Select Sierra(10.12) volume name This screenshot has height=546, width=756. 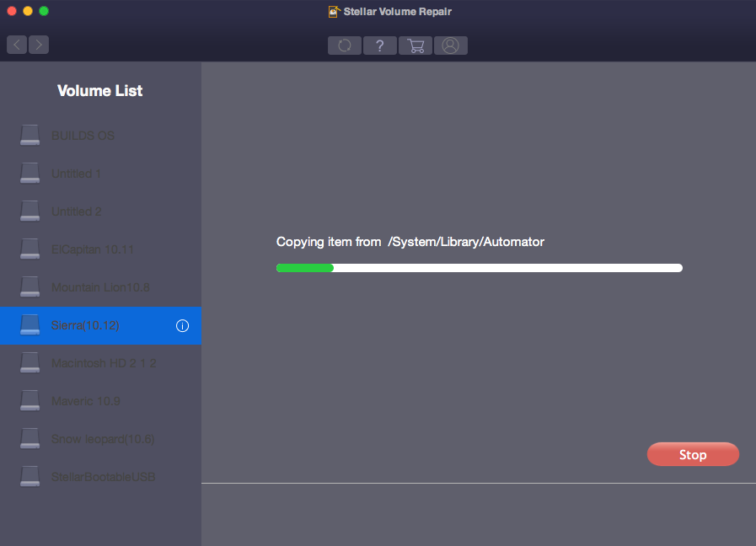point(85,326)
